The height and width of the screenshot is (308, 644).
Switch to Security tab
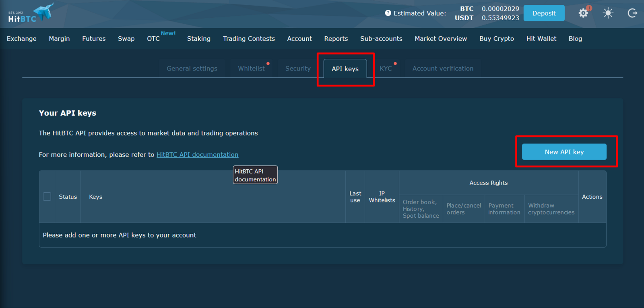[298, 69]
